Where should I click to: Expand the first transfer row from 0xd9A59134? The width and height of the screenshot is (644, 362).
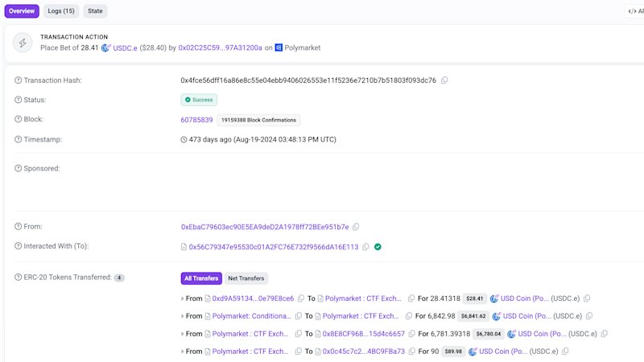(183, 298)
